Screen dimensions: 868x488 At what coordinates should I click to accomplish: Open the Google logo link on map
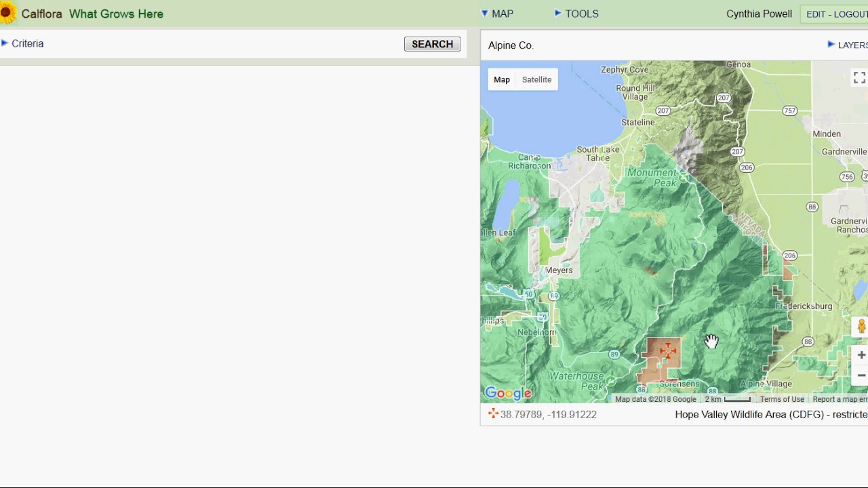tap(508, 393)
